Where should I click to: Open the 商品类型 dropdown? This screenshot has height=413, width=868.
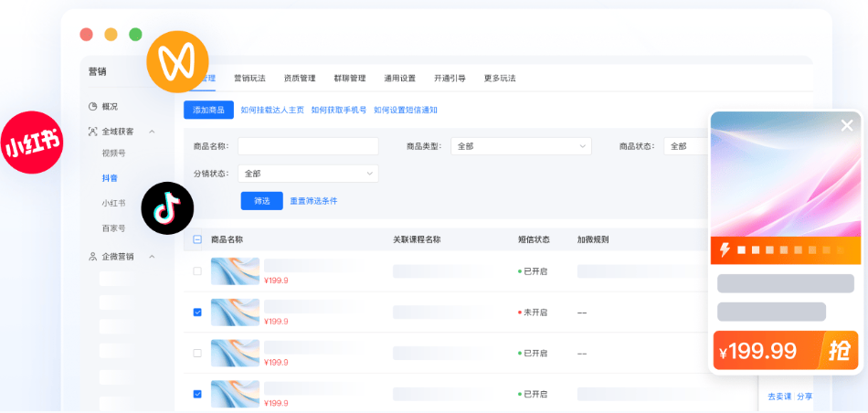point(521,146)
